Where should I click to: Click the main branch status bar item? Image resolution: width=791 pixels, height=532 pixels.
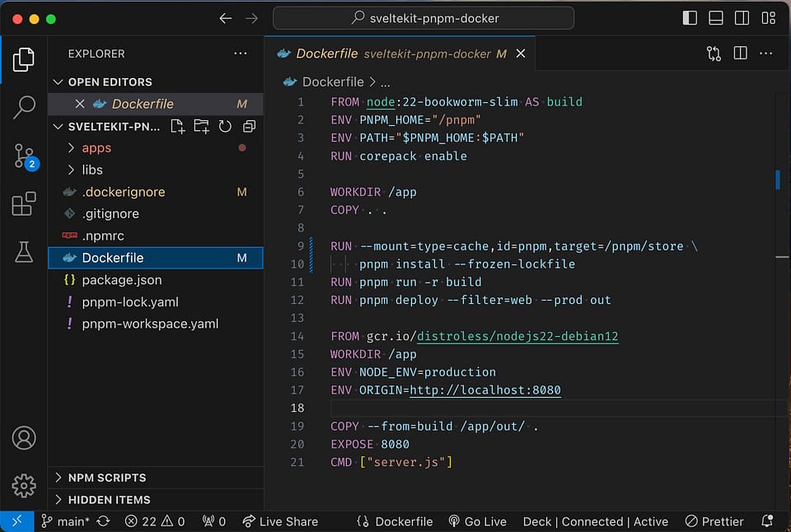65,521
